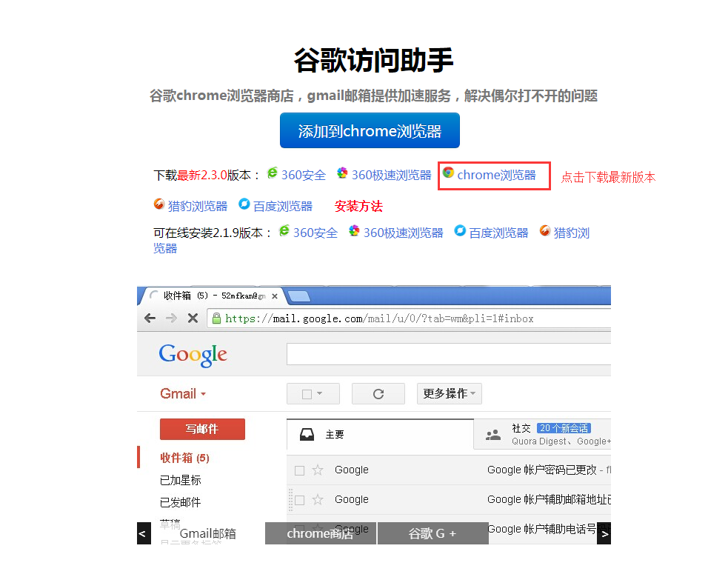
Task: Select the 主要 inbox tab
Action: click(380, 435)
